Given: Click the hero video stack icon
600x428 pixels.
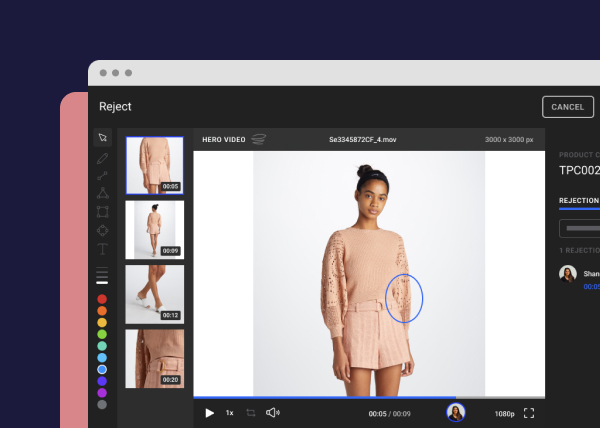Looking at the screenshot, I should (259, 139).
